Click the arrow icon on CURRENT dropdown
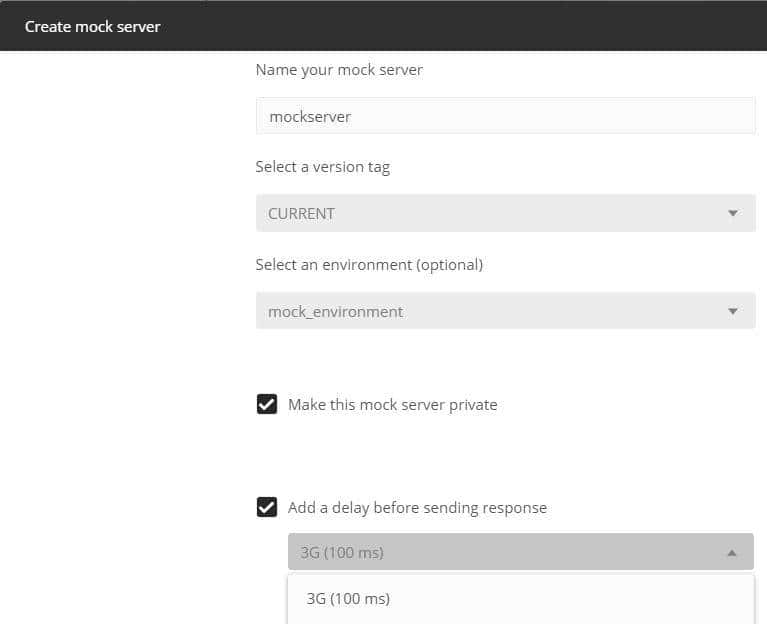Image resolution: width=767 pixels, height=624 pixels. (733, 213)
